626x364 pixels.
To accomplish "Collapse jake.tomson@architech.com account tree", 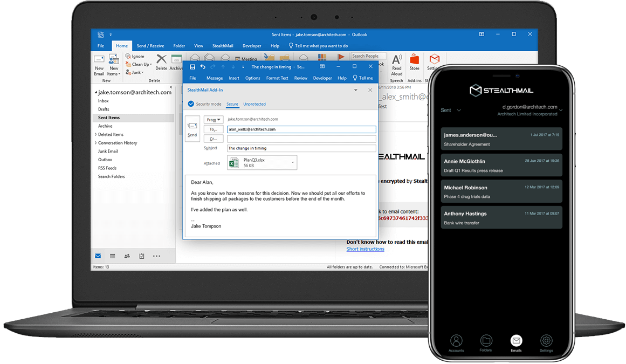I will (96, 93).
